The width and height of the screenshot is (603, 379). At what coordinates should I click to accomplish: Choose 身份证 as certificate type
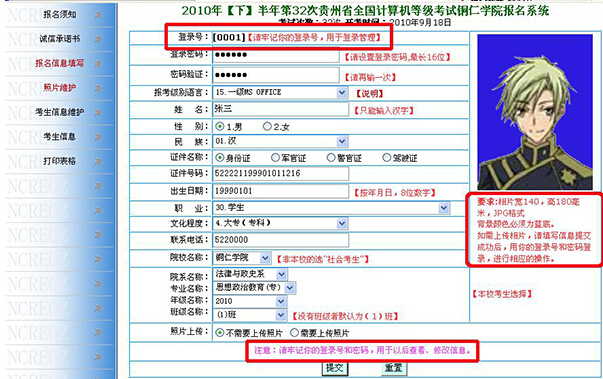pyautogui.click(x=220, y=158)
